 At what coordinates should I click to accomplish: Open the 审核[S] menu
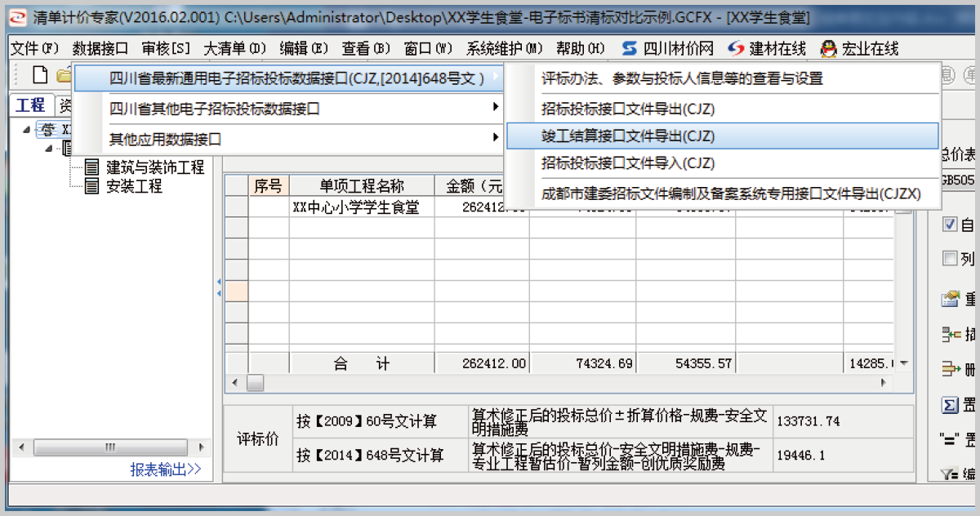click(x=165, y=49)
